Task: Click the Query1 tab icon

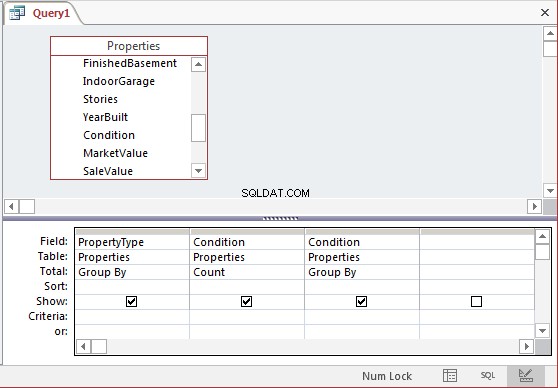Action: pos(17,13)
